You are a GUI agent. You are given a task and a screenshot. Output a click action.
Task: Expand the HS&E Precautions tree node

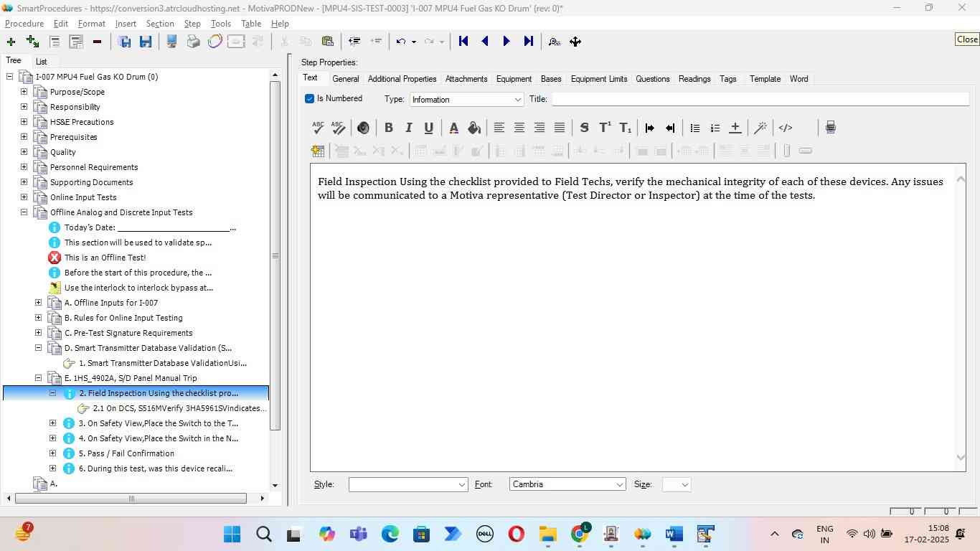coord(24,122)
